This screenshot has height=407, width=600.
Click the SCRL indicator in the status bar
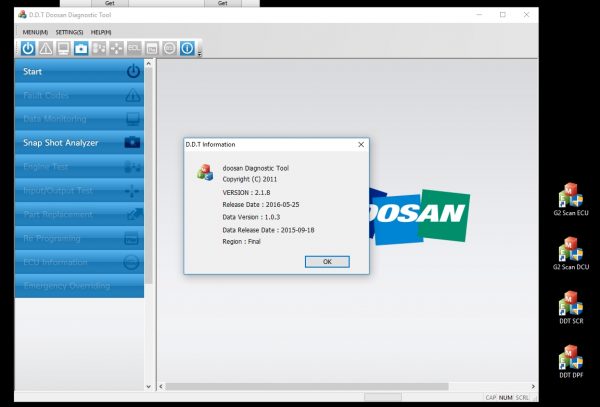(522, 398)
